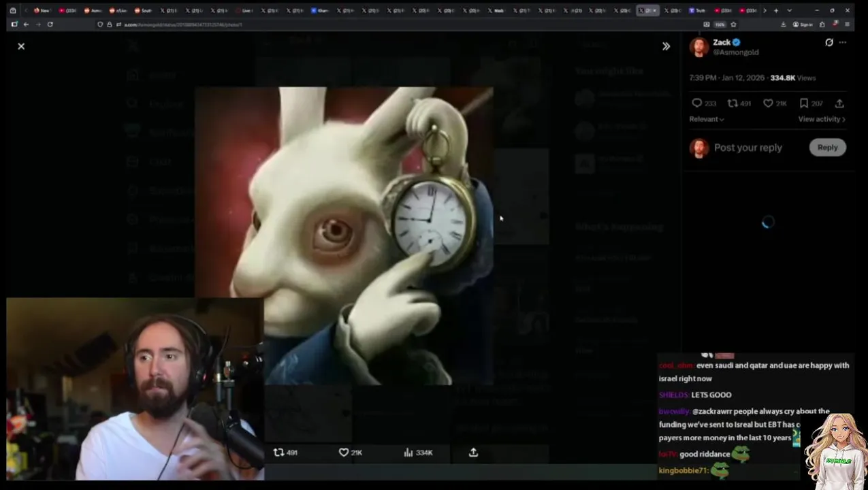Repost using the 491 icon in side panel
The image size is (868, 490).
tap(739, 103)
